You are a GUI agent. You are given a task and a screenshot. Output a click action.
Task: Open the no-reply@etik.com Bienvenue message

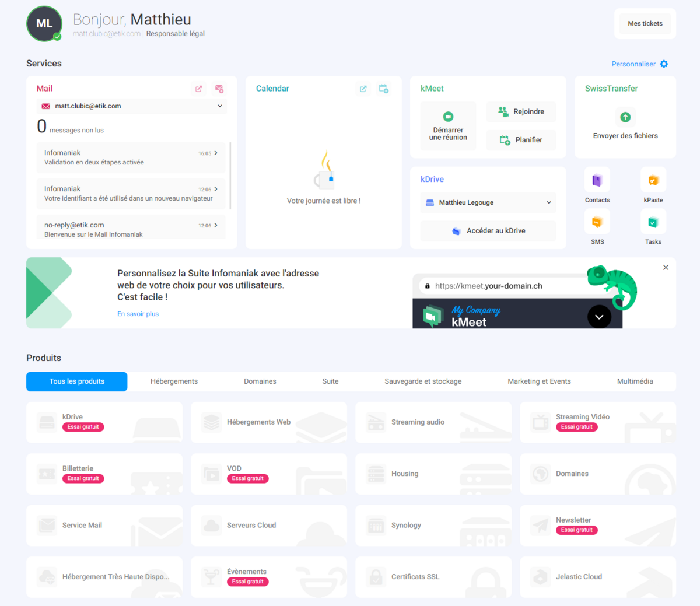(x=131, y=227)
